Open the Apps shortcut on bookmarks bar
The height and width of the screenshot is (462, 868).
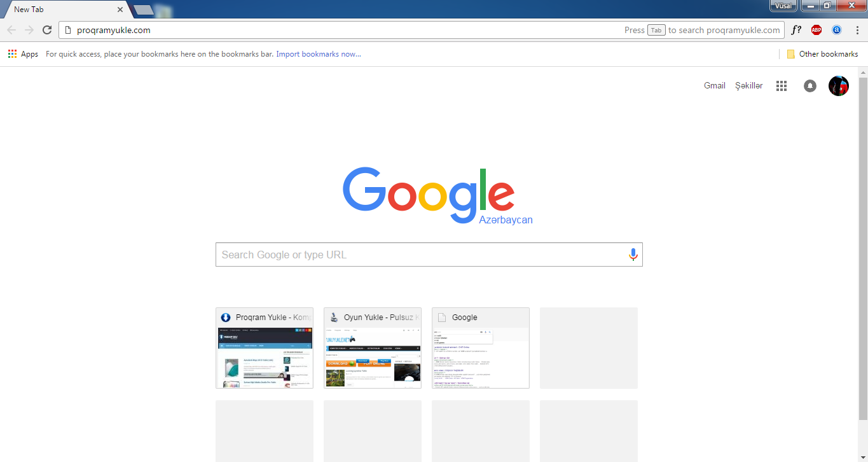click(x=23, y=53)
